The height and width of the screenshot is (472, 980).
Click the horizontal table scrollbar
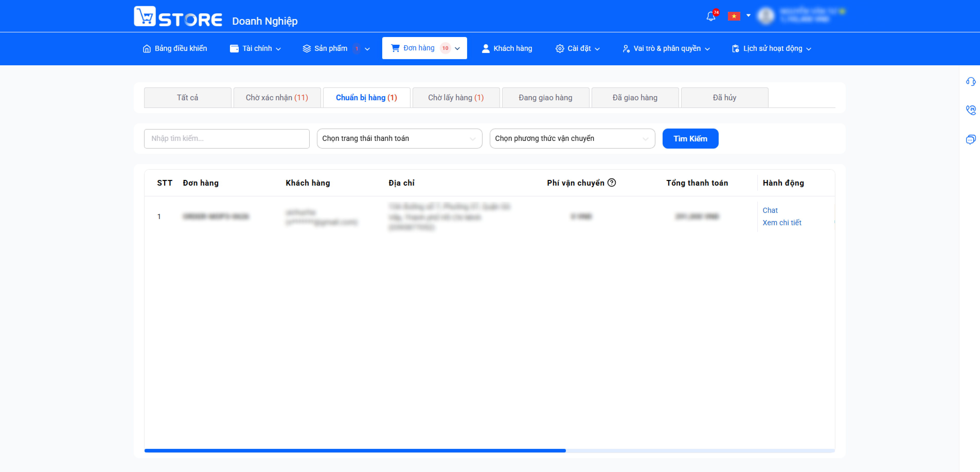(x=355, y=450)
